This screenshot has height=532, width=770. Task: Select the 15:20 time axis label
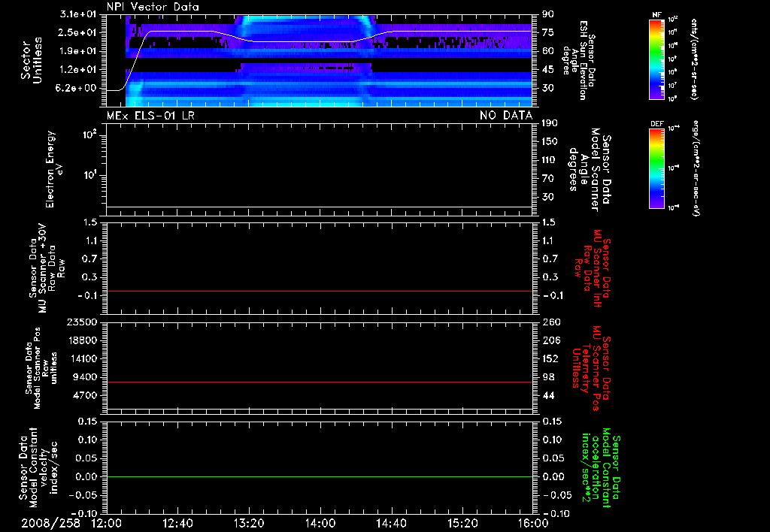point(462,523)
